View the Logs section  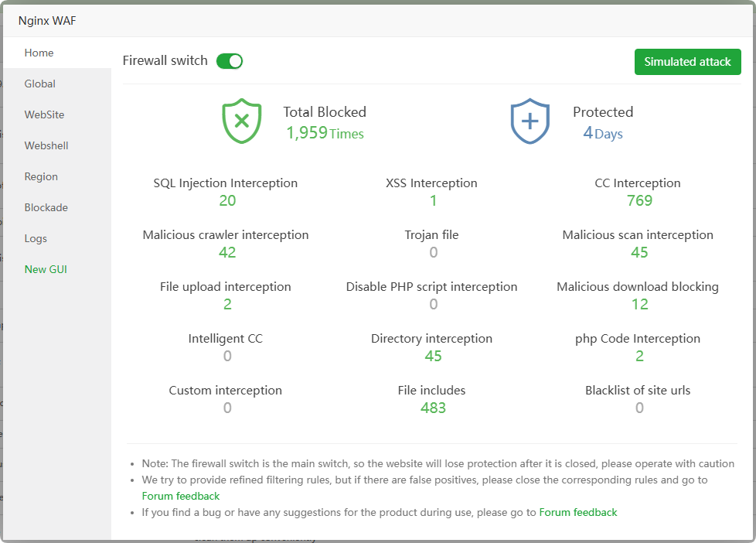tap(36, 238)
